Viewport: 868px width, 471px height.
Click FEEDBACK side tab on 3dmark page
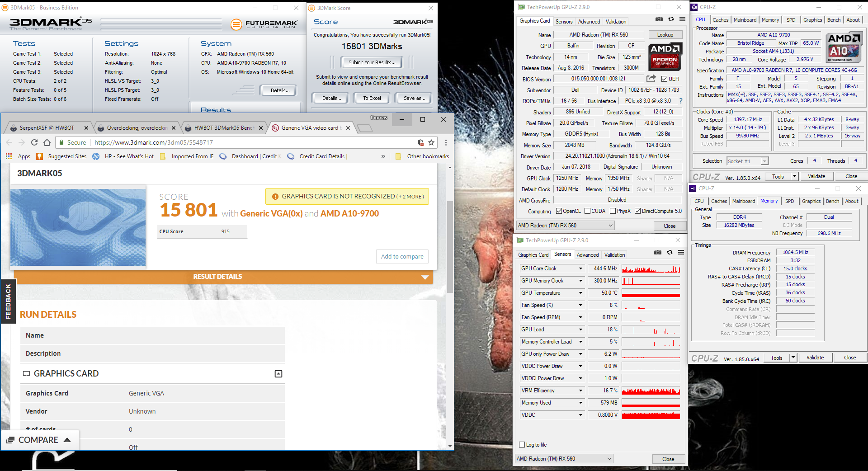click(x=8, y=301)
